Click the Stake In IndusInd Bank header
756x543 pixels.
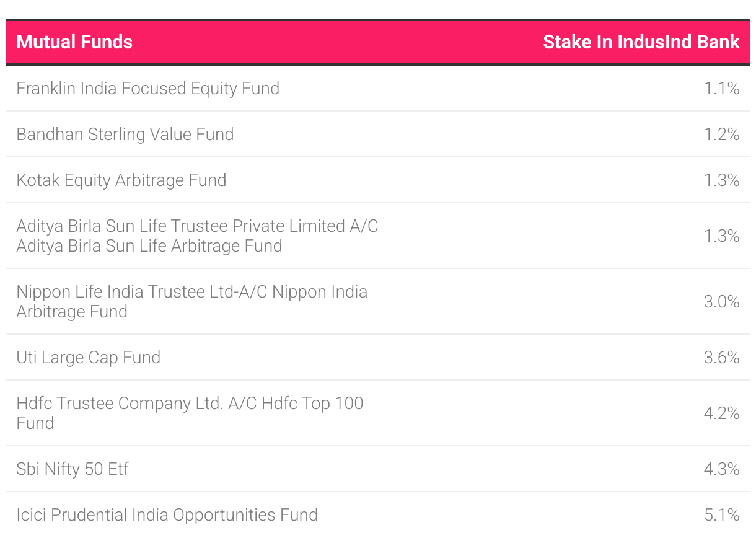click(641, 42)
